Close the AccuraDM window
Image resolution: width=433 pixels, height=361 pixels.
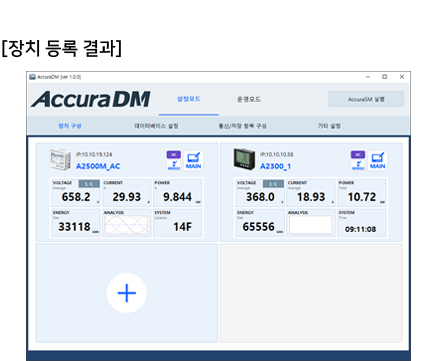402,77
